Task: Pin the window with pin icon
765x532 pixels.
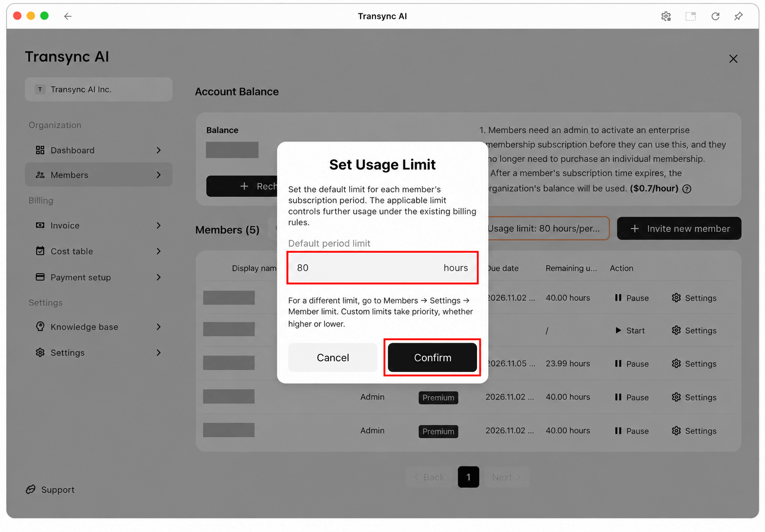Action: coord(739,16)
